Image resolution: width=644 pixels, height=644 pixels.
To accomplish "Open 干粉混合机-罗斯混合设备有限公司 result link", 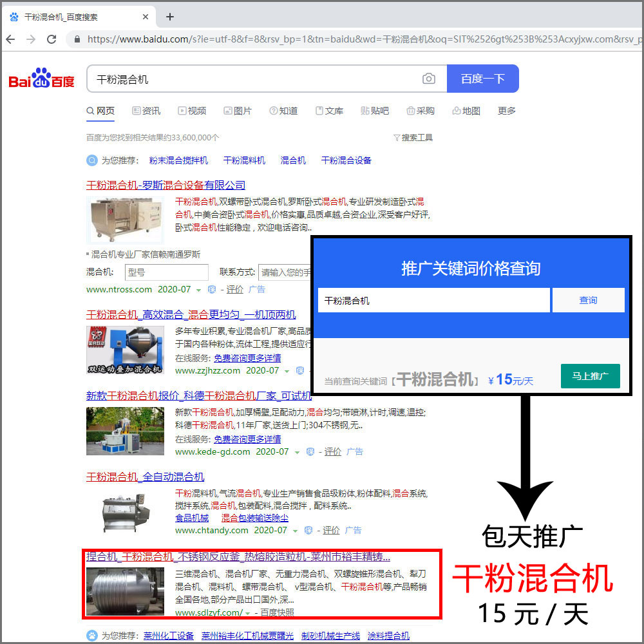I will [x=166, y=185].
